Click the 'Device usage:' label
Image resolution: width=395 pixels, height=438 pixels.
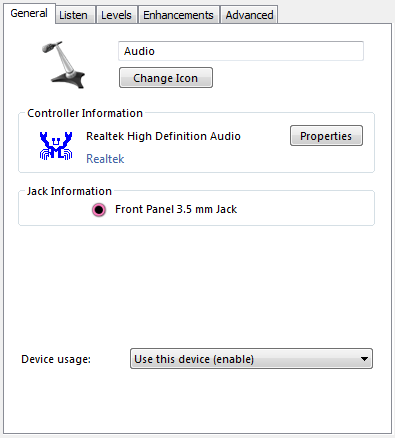point(56,359)
